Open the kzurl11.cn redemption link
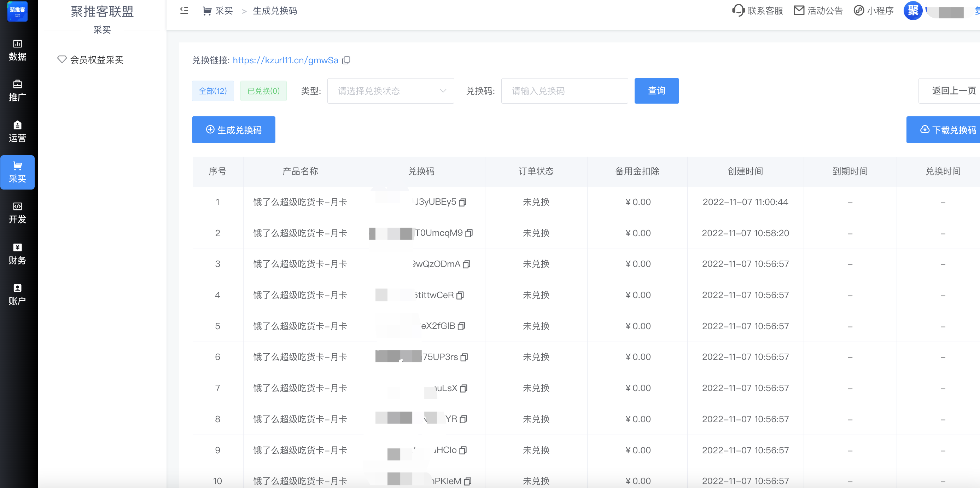Image resolution: width=980 pixels, height=488 pixels. (x=285, y=60)
